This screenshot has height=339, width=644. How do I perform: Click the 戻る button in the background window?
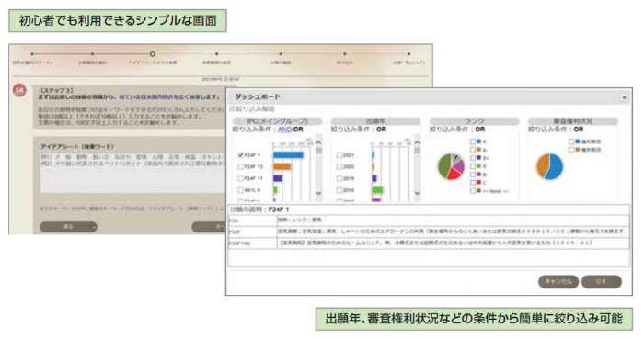coord(68,227)
